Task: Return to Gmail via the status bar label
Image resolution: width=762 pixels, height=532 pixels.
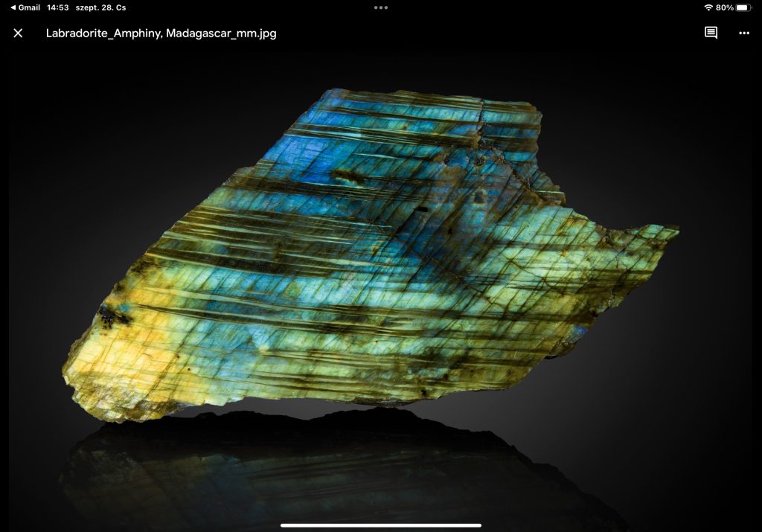Action: tap(29, 7)
